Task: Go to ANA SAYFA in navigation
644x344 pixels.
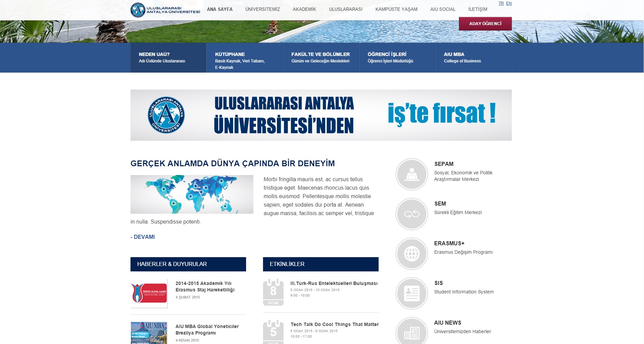Action: click(x=220, y=9)
